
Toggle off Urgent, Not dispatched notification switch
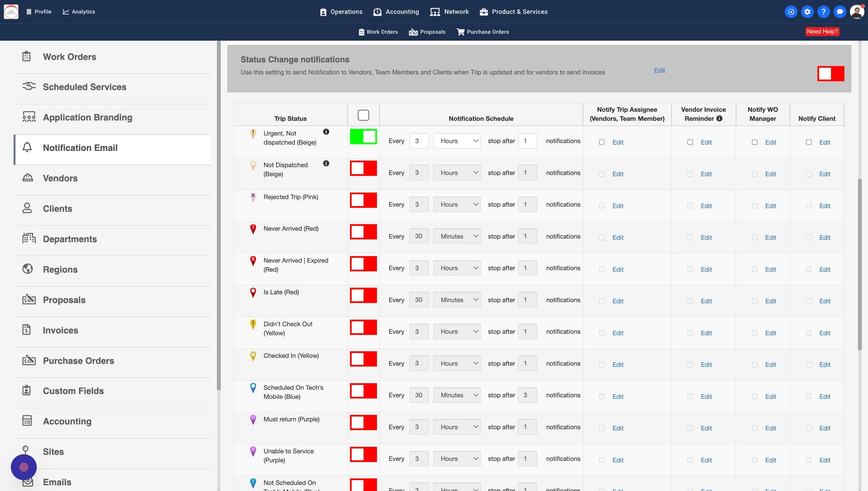[363, 136]
